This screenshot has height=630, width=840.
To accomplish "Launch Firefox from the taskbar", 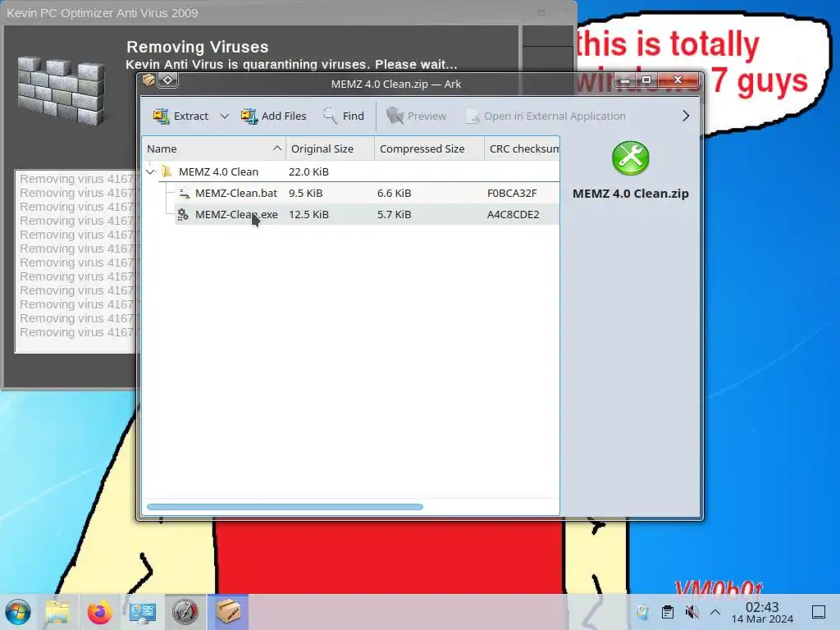I will (x=99, y=612).
